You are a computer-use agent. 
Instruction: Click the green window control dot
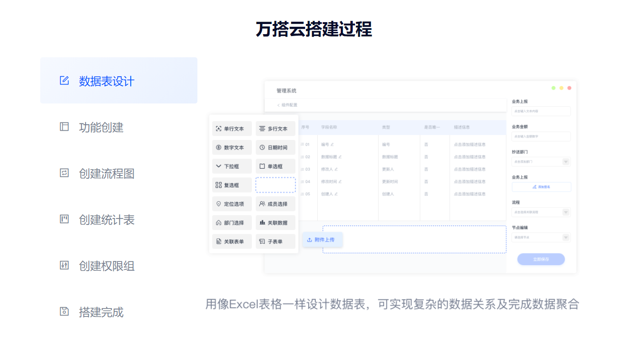(553, 88)
